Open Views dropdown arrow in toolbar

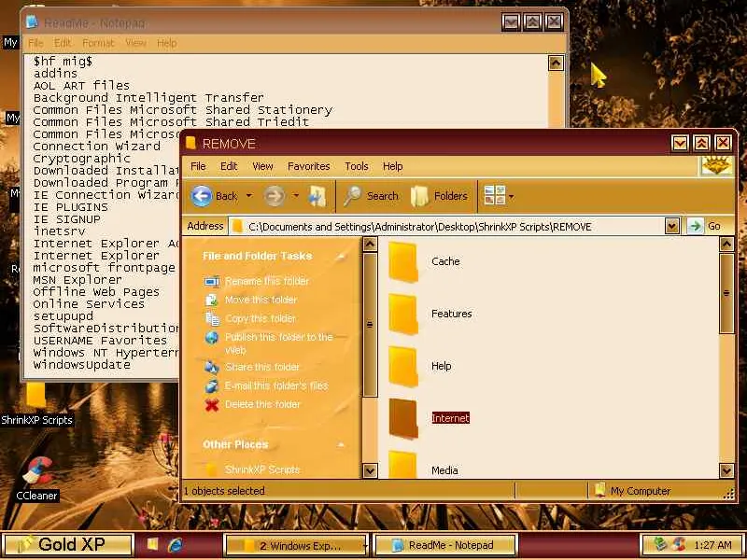tap(511, 196)
